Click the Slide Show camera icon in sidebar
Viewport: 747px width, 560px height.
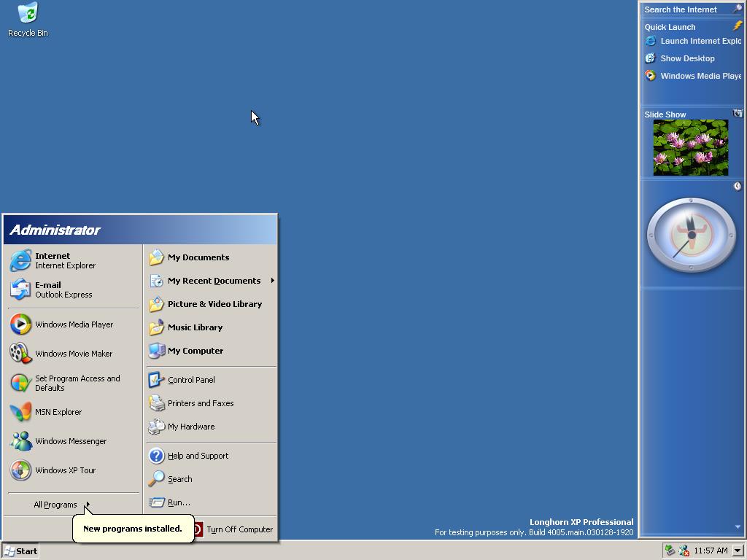coord(738,113)
